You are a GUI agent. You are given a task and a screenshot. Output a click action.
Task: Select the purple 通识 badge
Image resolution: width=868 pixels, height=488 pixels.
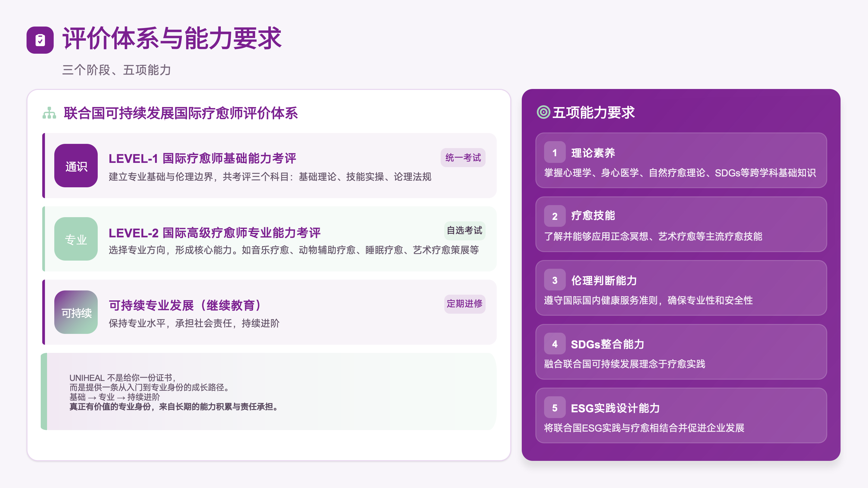[76, 166]
